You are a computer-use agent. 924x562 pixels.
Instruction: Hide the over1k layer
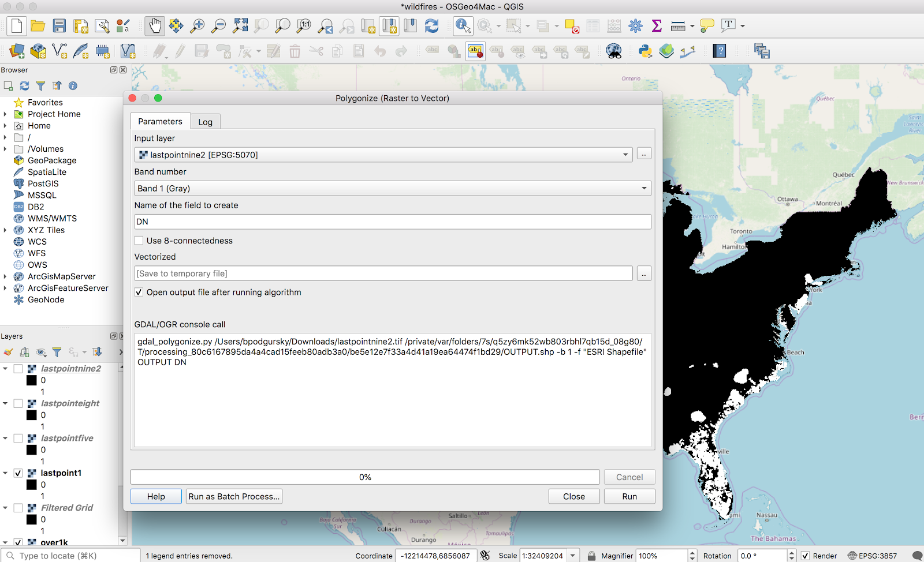[18, 542]
